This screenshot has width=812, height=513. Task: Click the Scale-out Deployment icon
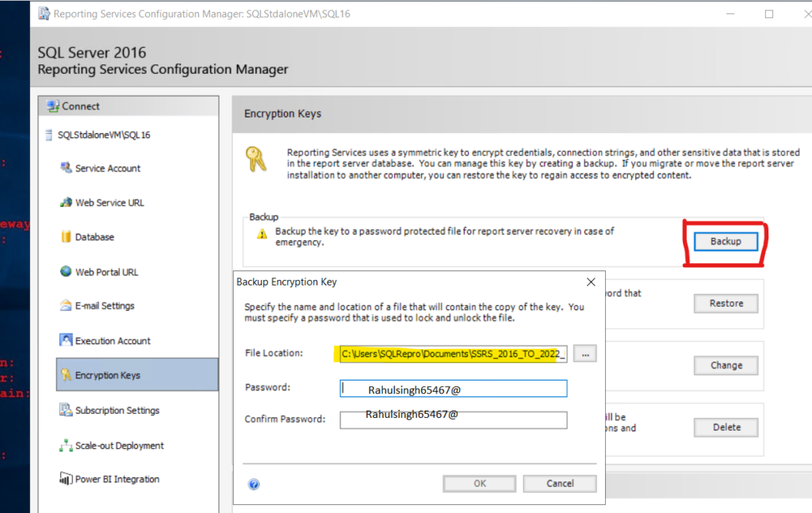click(66, 445)
